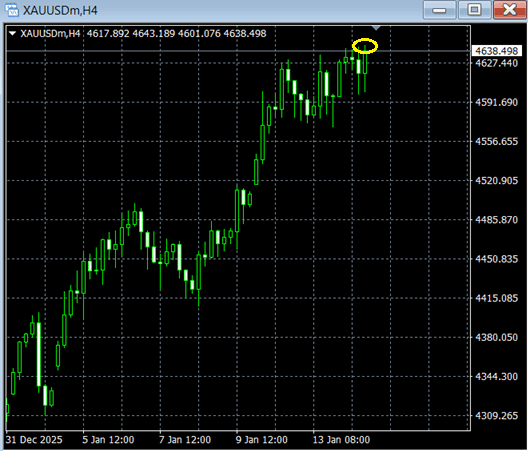
Task: Click the 4380.050 price scale label
Action: (x=496, y=337)
